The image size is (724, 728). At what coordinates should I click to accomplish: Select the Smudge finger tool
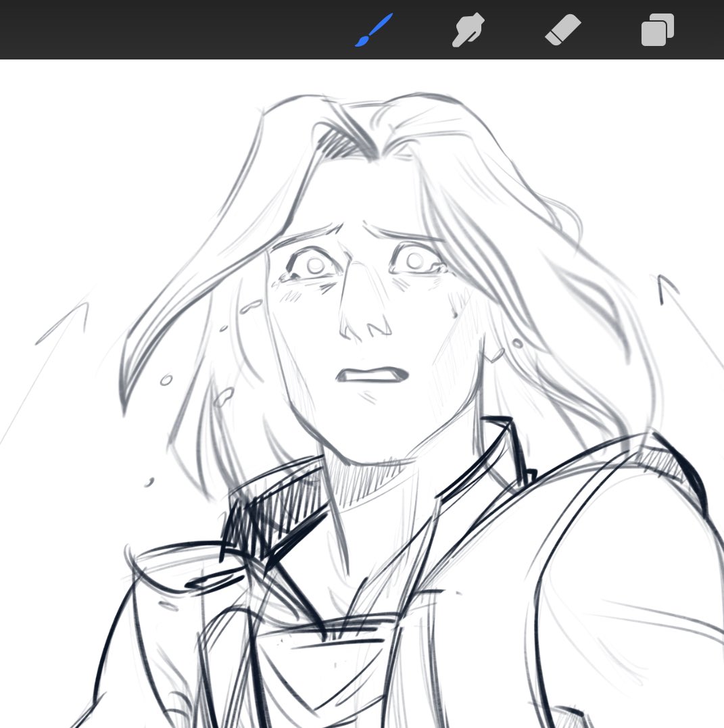click(468, 30)
